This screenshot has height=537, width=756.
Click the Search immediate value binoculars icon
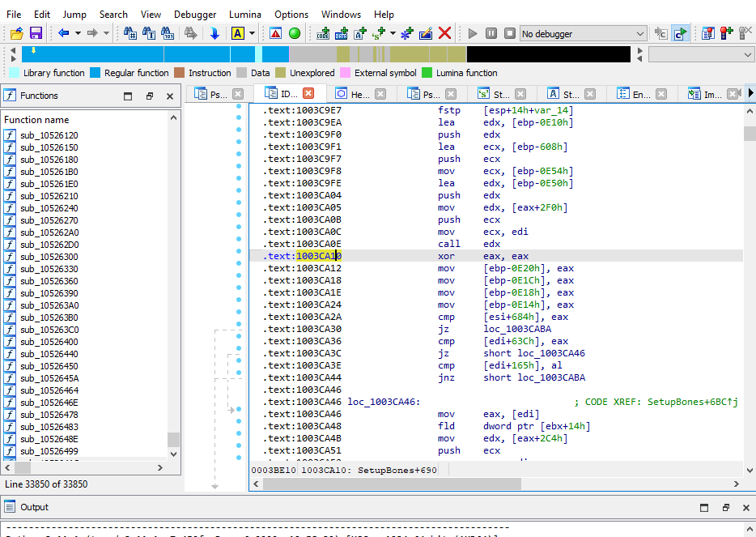[130, 33]
